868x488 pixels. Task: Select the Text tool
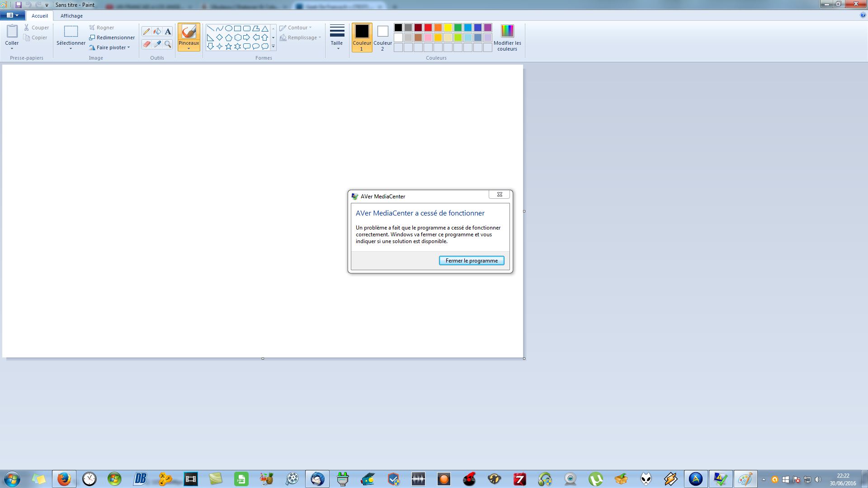click(x=168, y=32)
